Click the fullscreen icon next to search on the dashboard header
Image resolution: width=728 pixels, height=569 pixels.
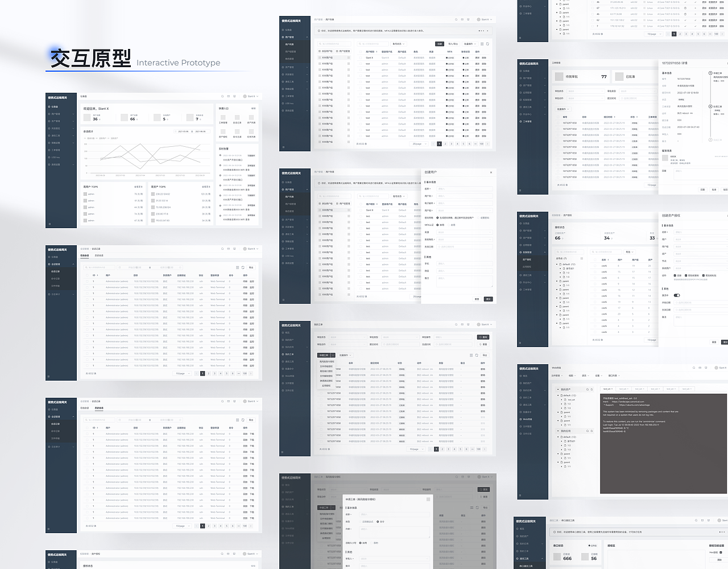coord(229,96)
